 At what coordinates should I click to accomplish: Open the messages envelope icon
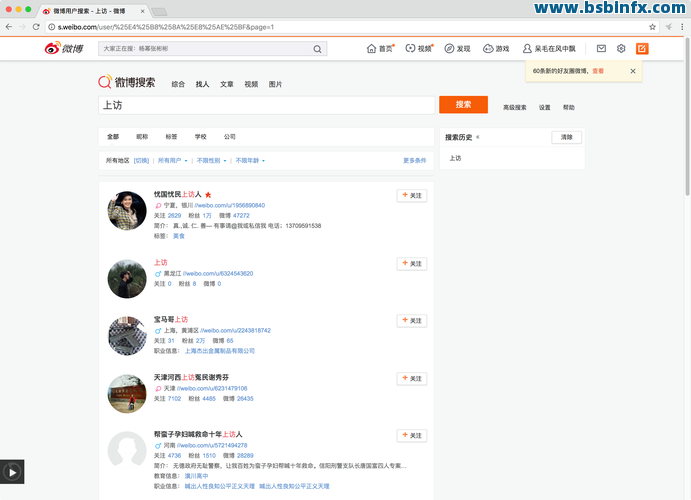click(601, 48)
